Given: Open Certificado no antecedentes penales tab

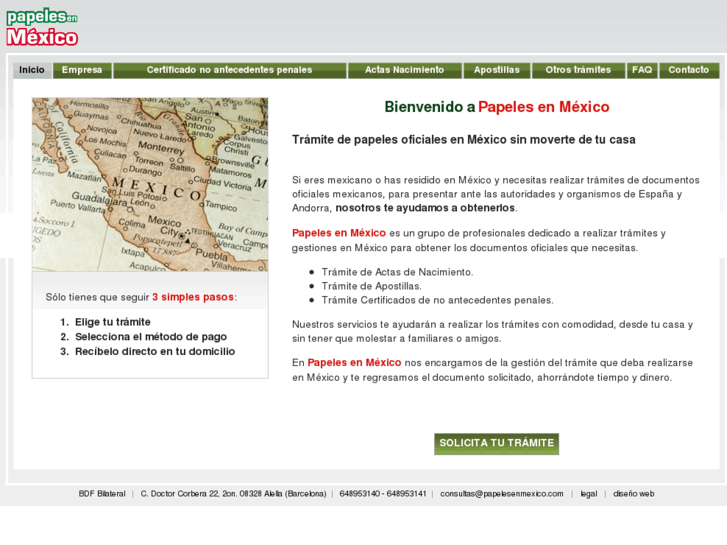Looking at the screenshot, I should click(229, 70).
